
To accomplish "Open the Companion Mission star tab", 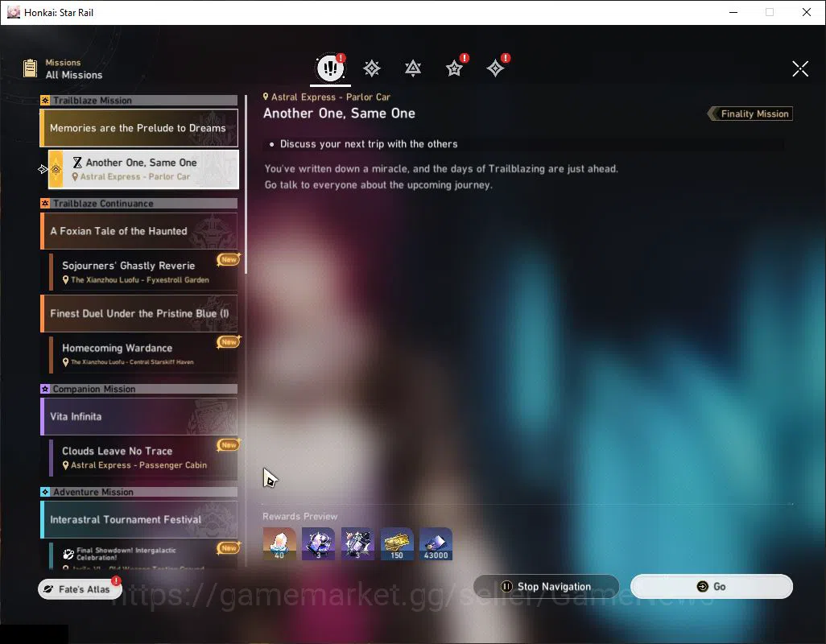I will coord(454,68).
